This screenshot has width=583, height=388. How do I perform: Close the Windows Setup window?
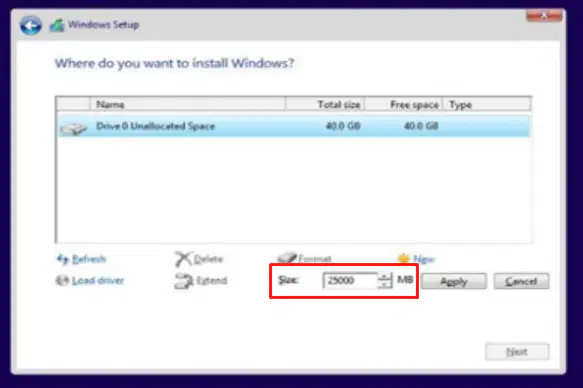click(x=544, y=16)
